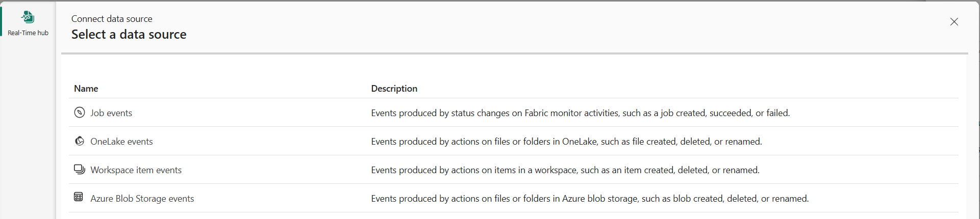The height and width of the screenshot is (219, 980).
Task: Open the Real-Time hub sidebar icon
Action: [28, 17]
